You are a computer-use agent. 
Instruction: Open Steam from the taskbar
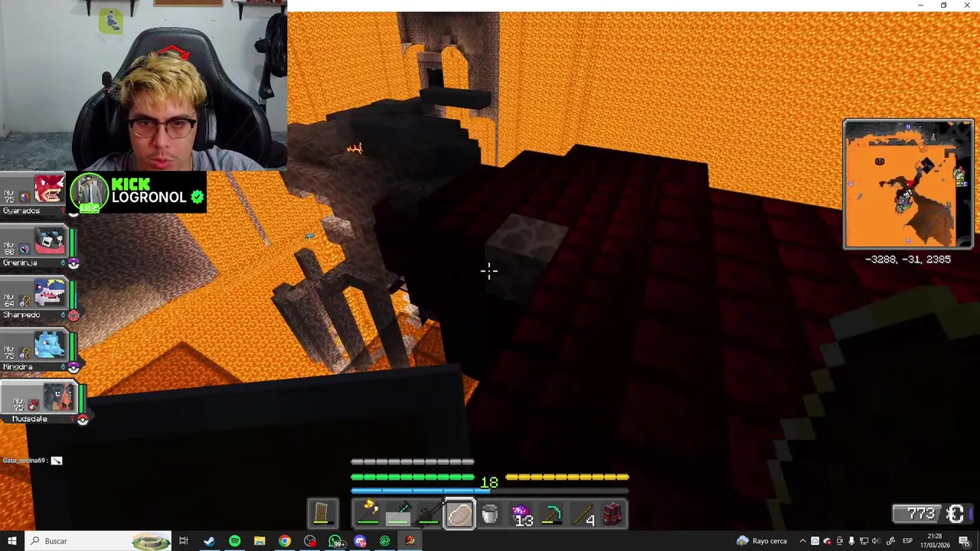coord(209,541)
